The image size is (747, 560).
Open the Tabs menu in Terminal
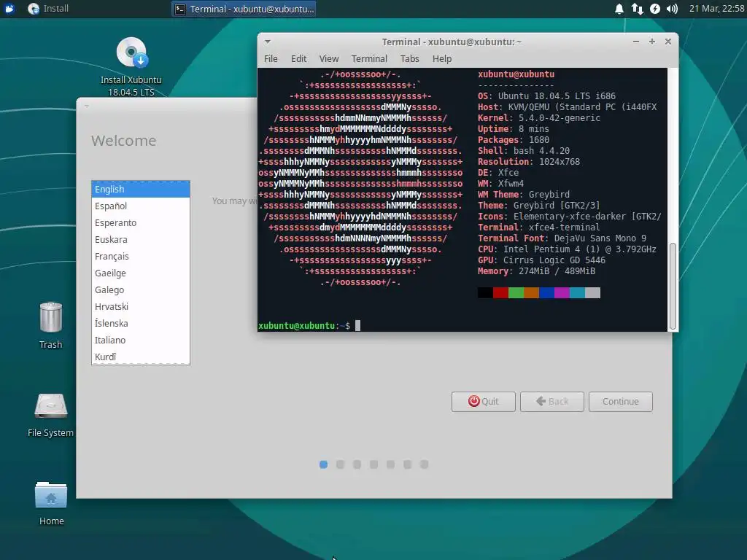[410, 58]
